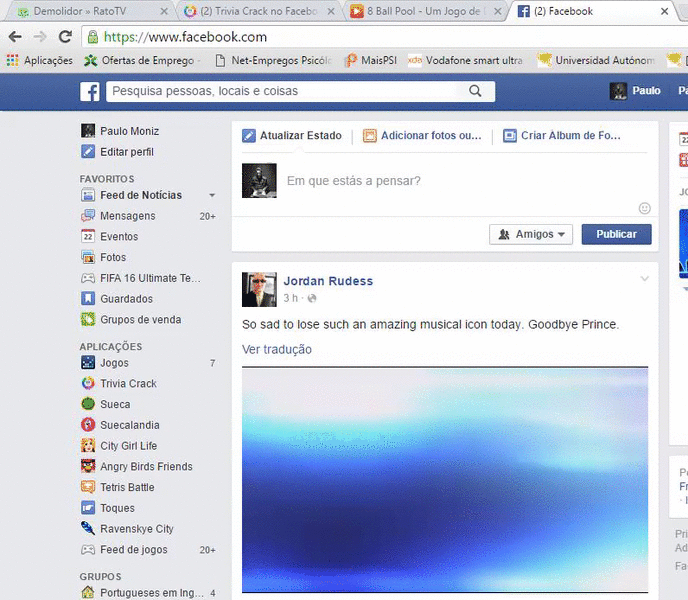Screen dimensions: 688x600
Task: Open the Amigos audience dropdown
Action: [530, 234]
